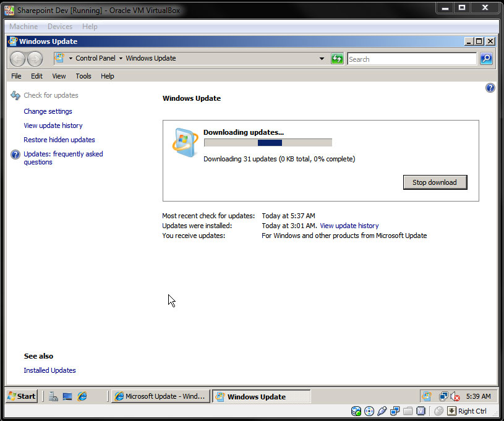Click Windows Update breadcrumb text

151,58
